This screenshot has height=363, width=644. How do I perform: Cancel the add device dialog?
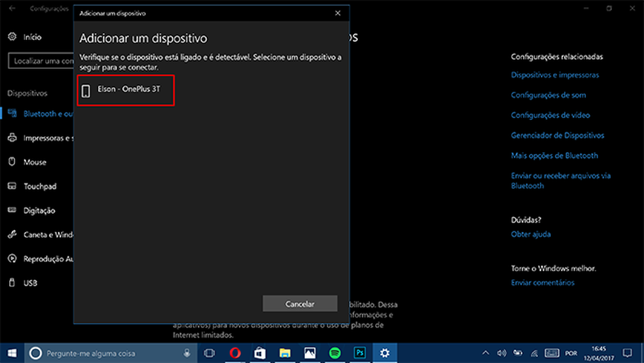(x=300, y=304)
